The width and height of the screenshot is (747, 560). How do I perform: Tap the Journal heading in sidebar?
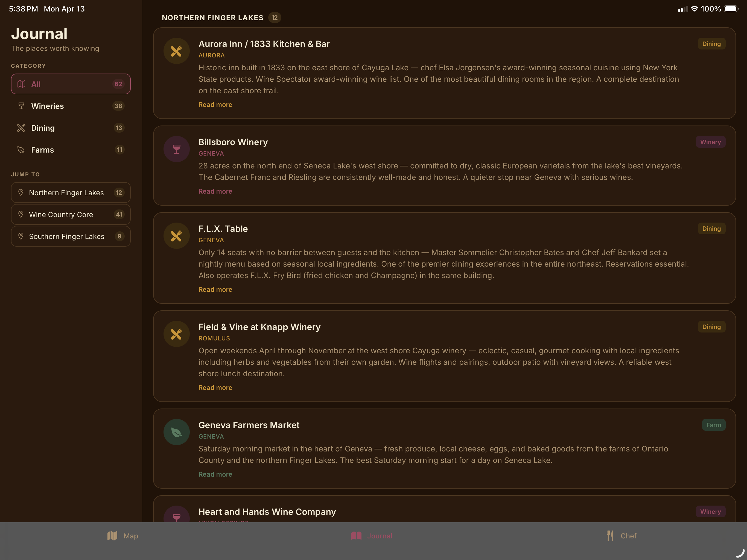39,34
